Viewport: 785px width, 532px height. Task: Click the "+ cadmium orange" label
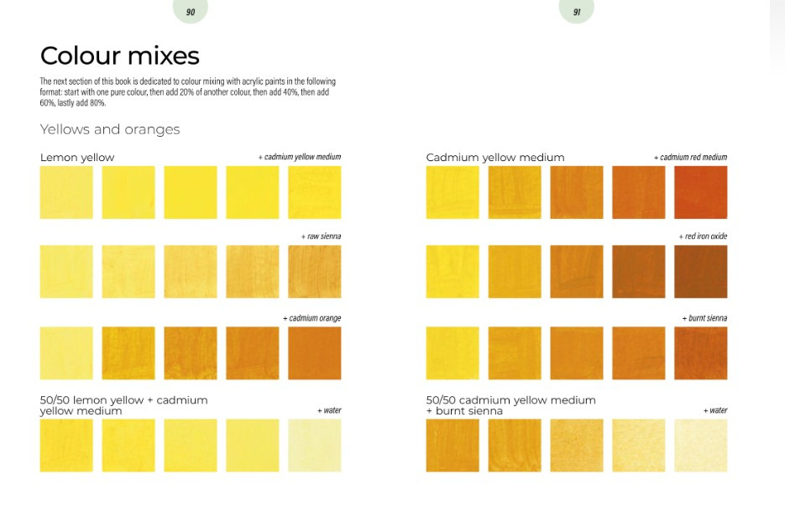pos(311,318)
